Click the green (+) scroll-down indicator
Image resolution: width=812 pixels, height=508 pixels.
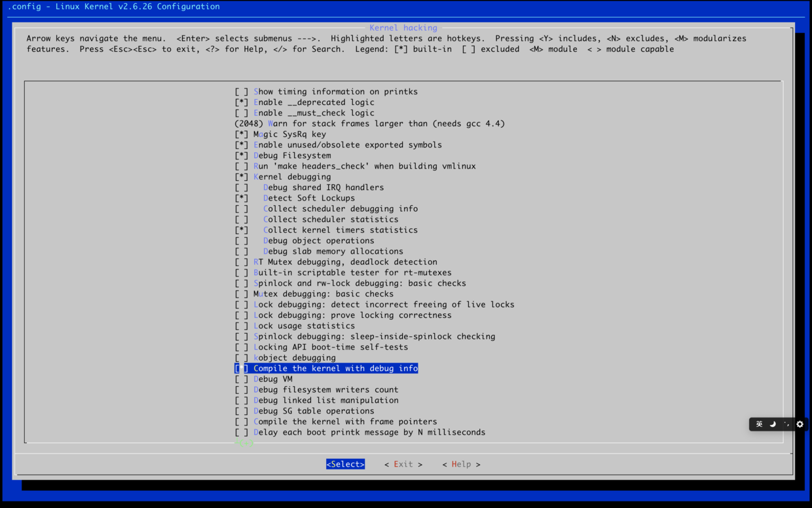point(244,443)
